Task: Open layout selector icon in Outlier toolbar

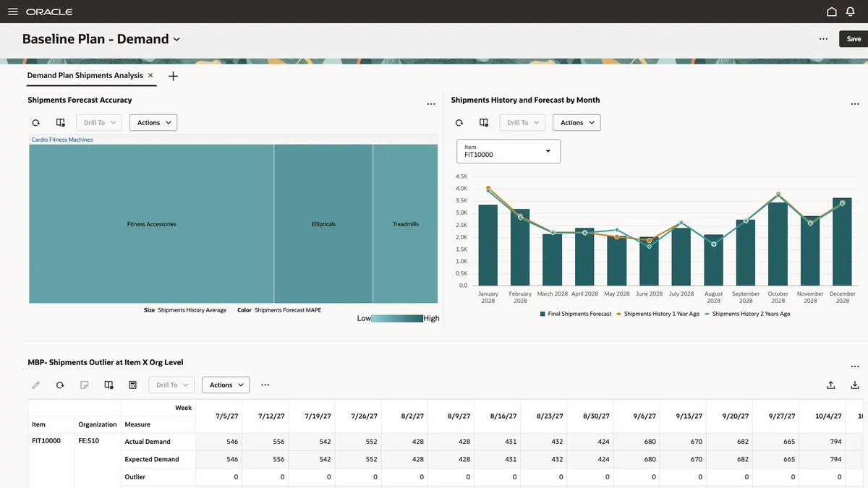Action: (109, 385)
